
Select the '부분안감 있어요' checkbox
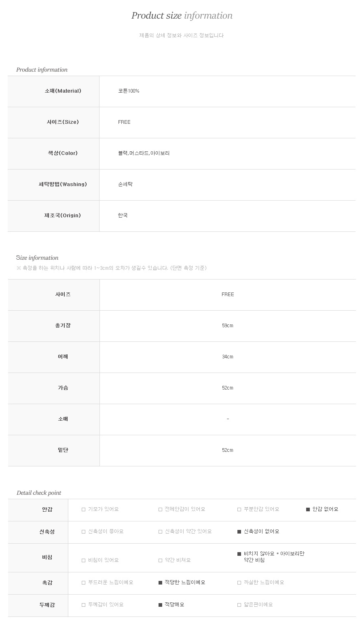[239, 510]
